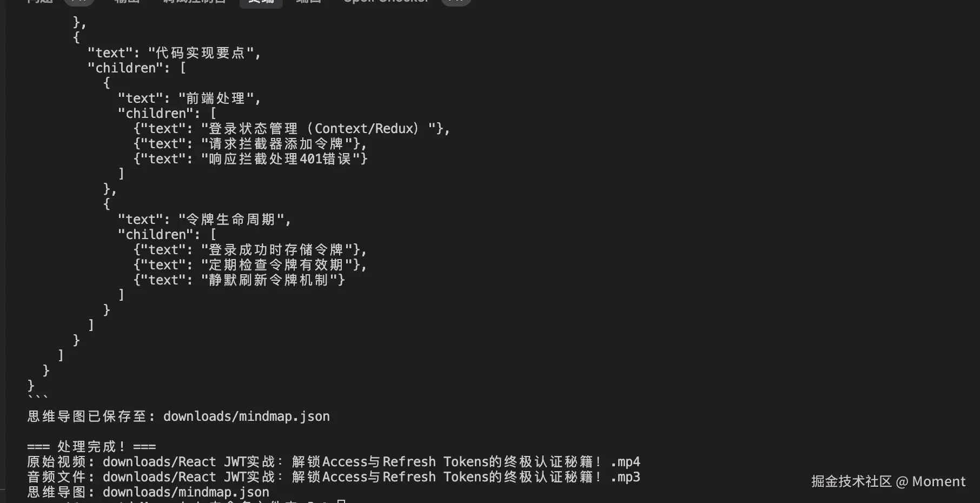Switch to the 问题 (Problems) panel tab
Viewport: 980px width, 503px height.
click(39, 2)
